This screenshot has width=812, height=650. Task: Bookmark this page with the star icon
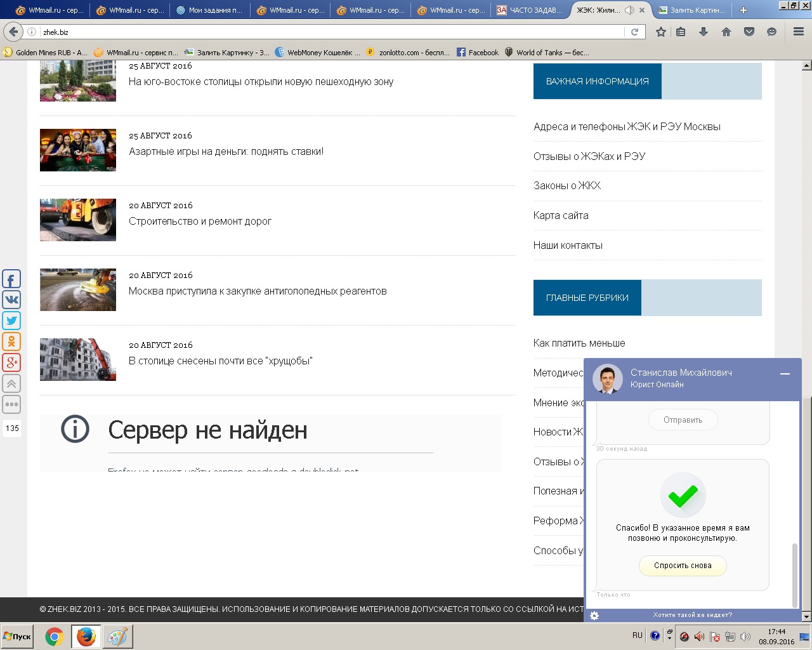click(661, 32)
